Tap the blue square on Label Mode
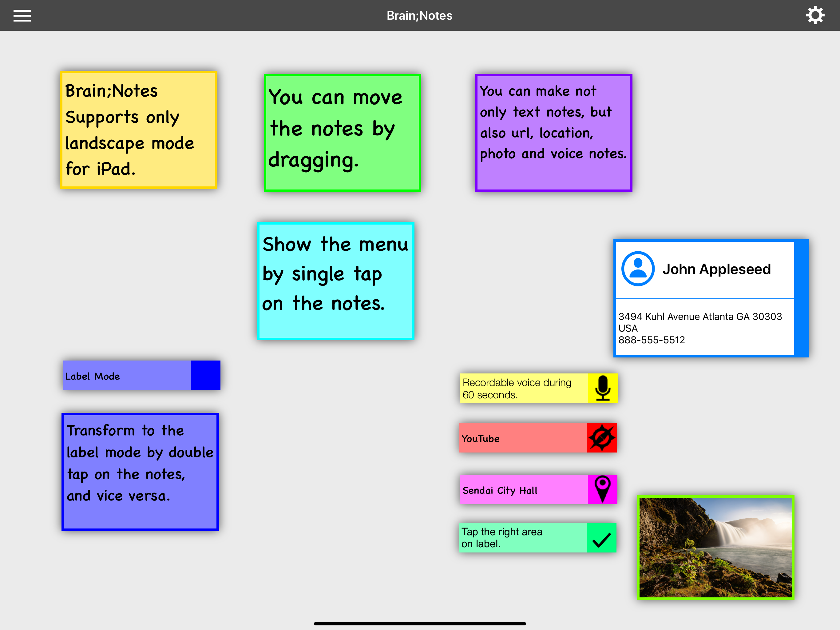The image size is (840, 630). point(205,375)
